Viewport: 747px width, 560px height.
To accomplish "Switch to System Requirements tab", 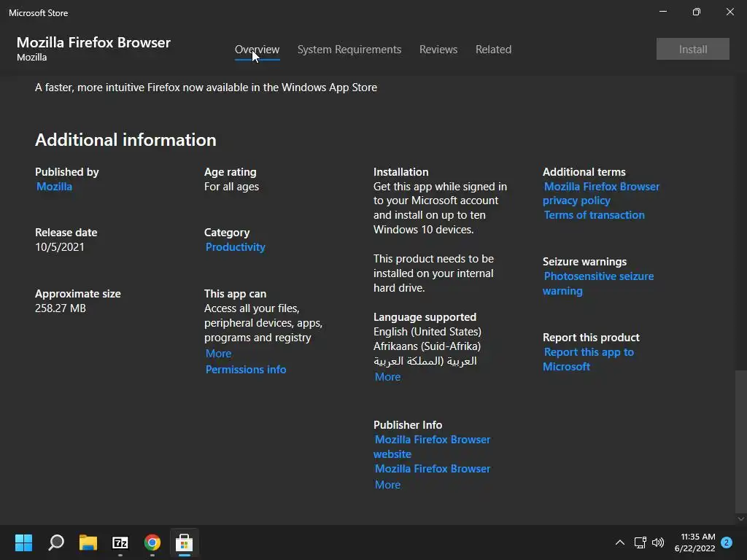I will pyautogui.click(x=349, y=50).
